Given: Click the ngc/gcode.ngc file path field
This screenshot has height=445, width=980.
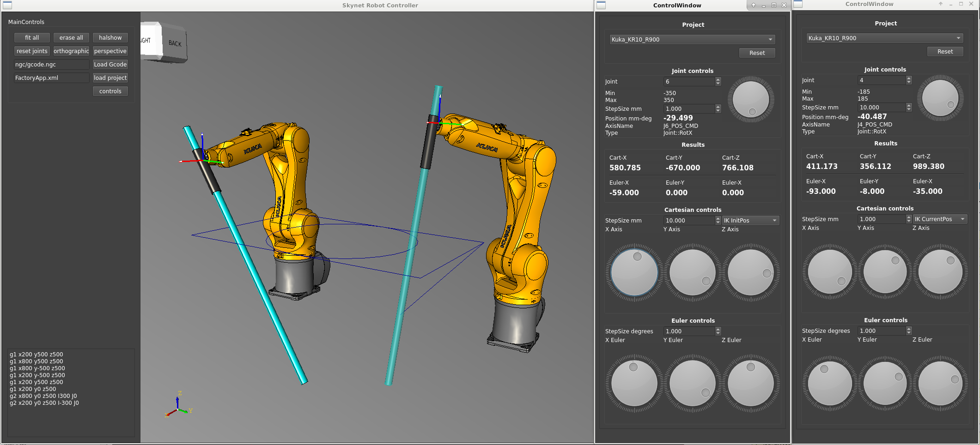Looking at the screenshot, I should (x=51, y=65).
